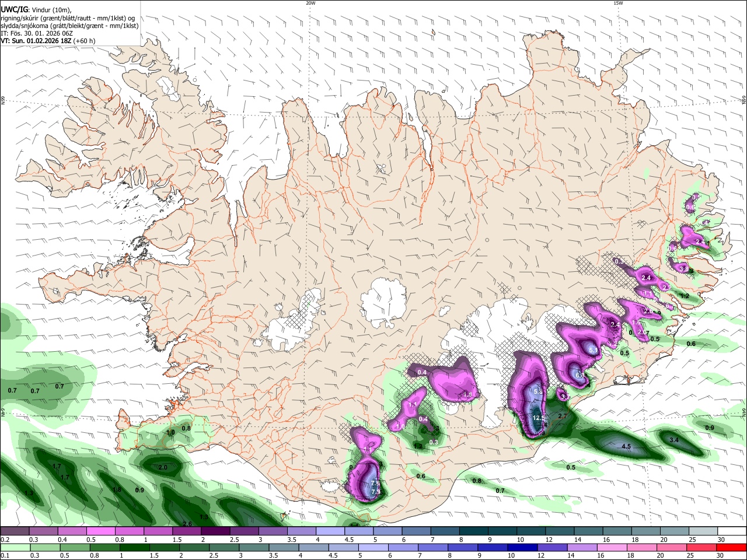Select lower-scale bright red swatch after 30
The height and width of the screenshot is (560, 747).
click(732, 547)
